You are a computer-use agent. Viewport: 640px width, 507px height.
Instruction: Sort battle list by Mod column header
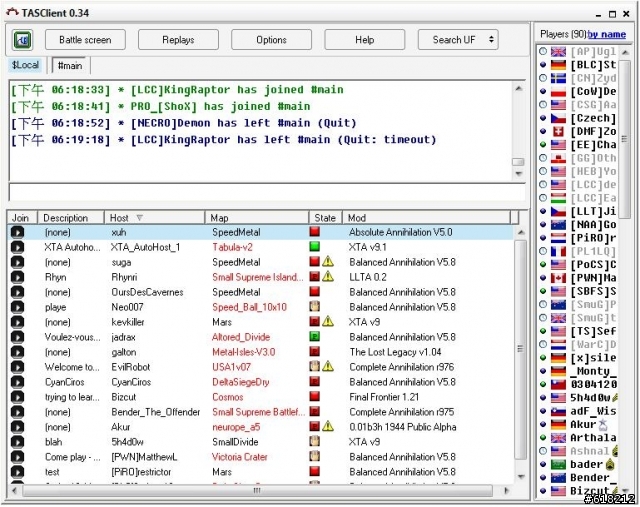426,218
